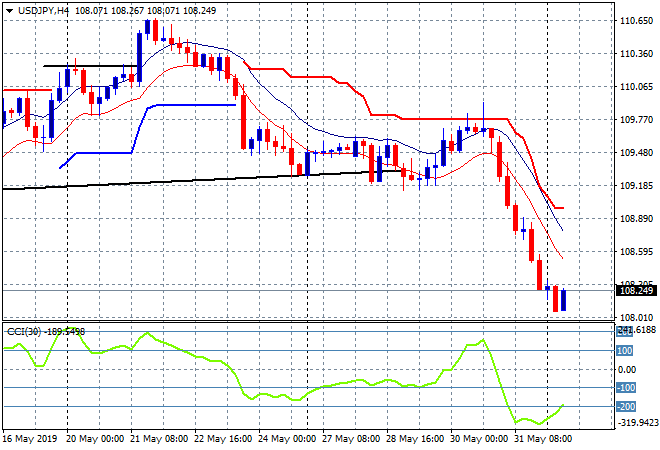Click the 0.00 label on CCI scale

pyautogui.click(x=627, y=370)
